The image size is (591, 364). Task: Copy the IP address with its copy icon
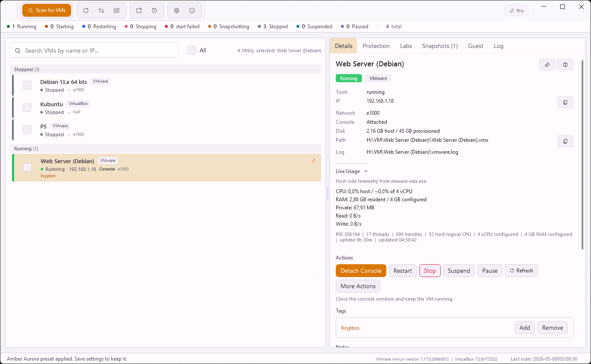[565, 102]
